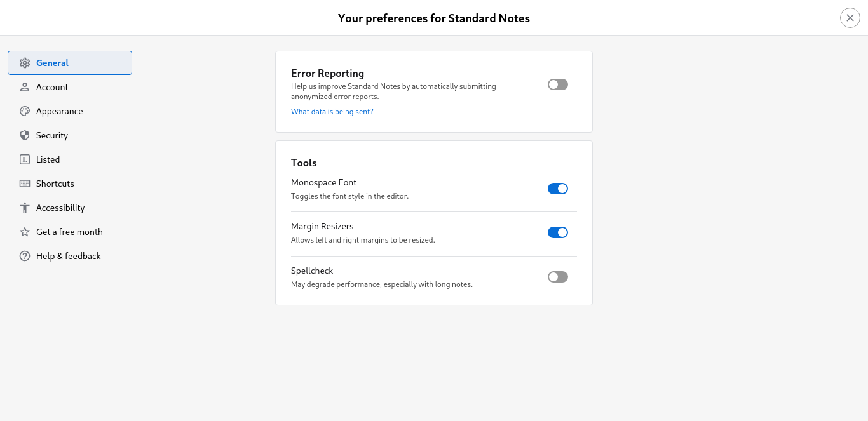Close the preferences dialog
The height and width of the screenshot is (421, 868).
pos(850,17)
